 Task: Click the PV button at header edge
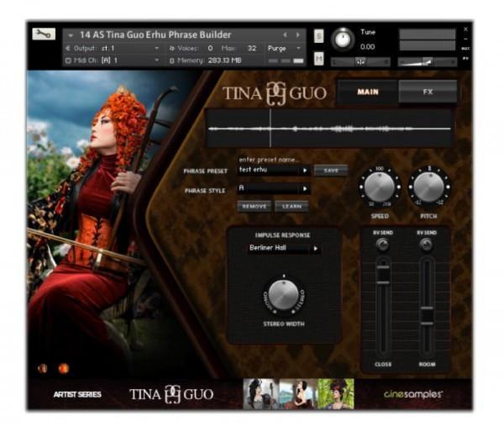click(x=465, y=59)
